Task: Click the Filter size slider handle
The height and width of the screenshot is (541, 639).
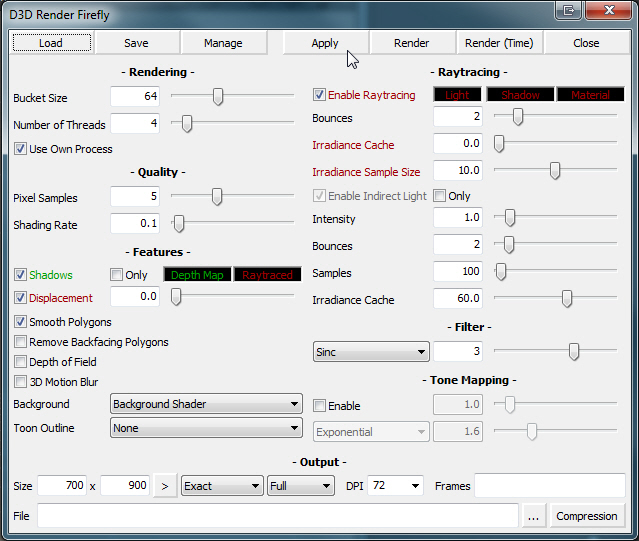Action: click(574, 352)
